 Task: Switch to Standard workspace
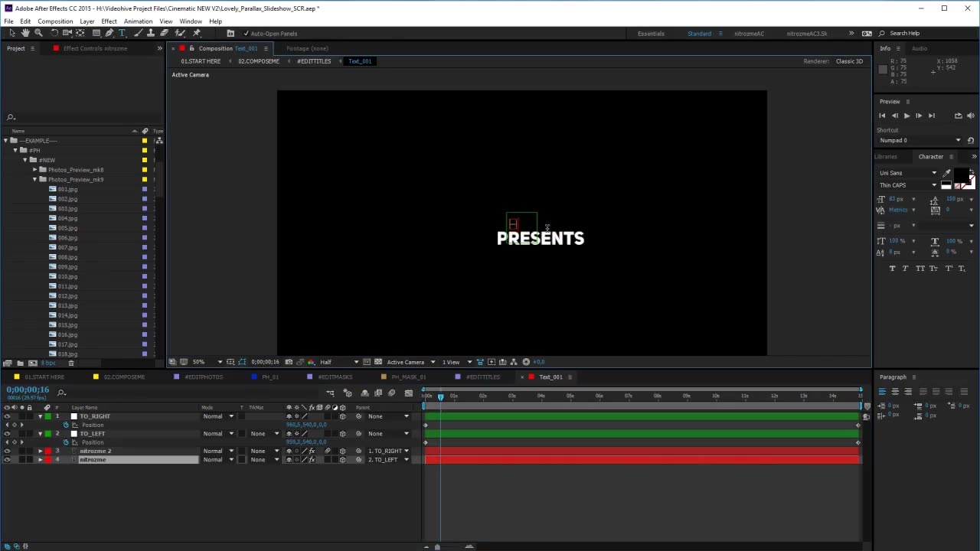(699, 34)
